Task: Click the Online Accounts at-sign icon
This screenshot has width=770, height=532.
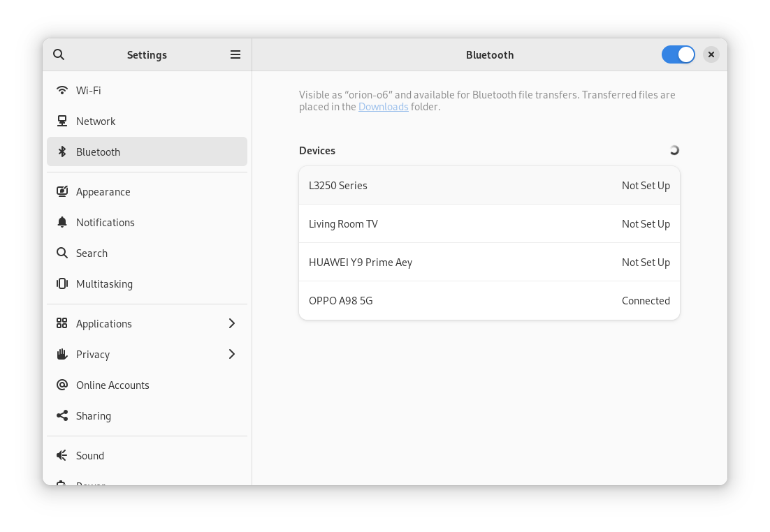Action: tap(62, 385)
